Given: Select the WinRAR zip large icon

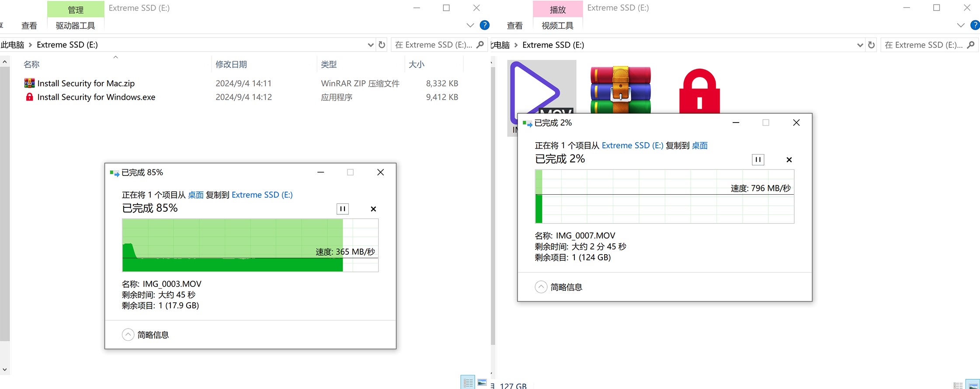Looking at the screenshot, I should coord(621,90).
